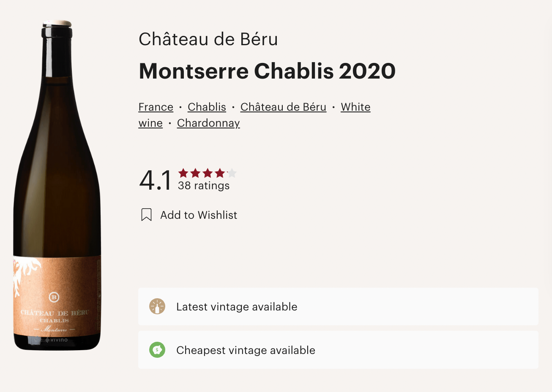Click the empty grey fifth star
The height and width of the screenshot is (392, 552).
click(x=232, y=173)
